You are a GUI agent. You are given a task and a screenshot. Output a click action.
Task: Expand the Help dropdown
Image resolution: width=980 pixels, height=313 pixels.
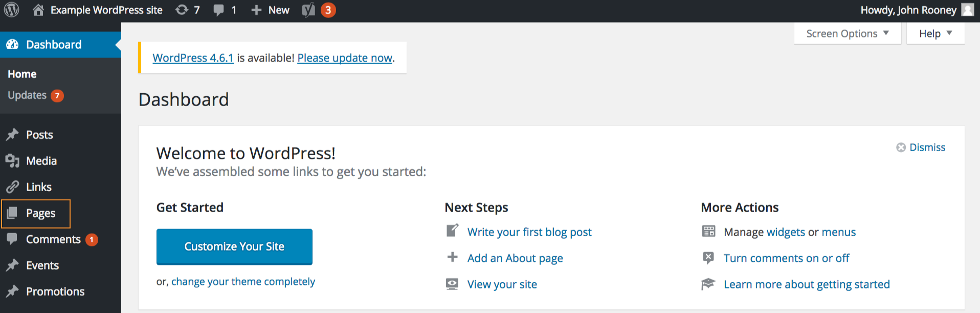[x=935, y=34]
